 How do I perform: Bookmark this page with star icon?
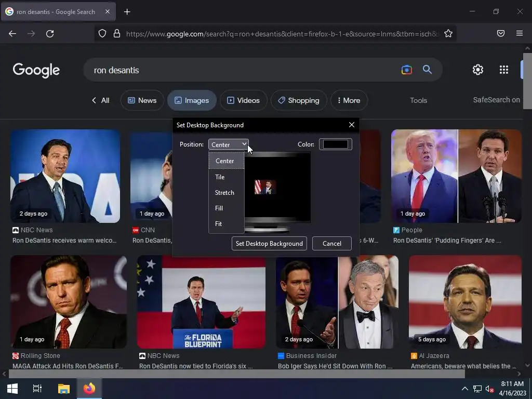[448, 34]
